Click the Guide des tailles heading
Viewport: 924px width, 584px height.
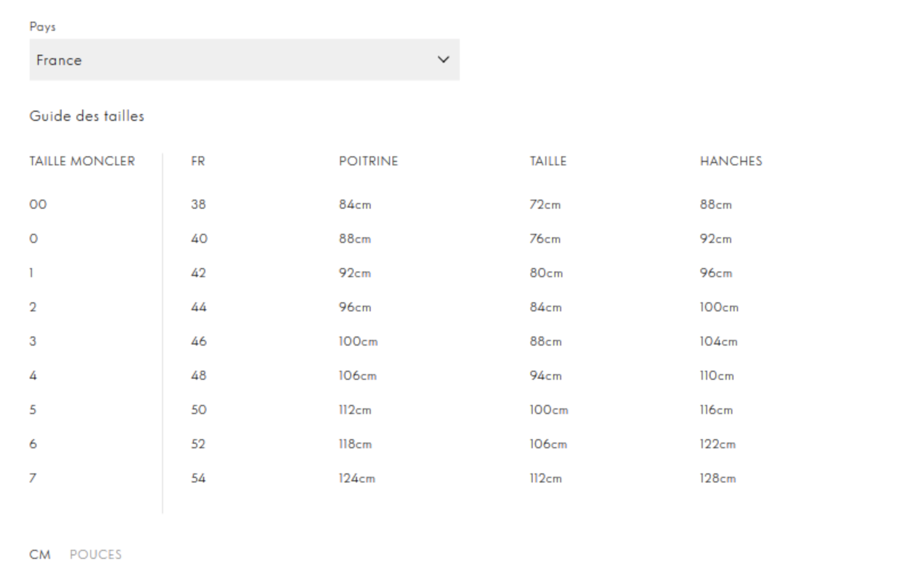87,116
